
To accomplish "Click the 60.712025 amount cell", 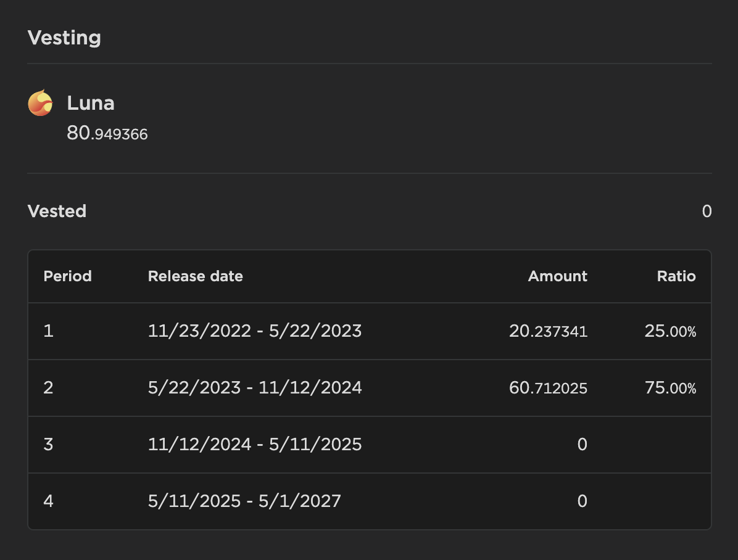I will pyautogui.click(x=548, y=389).
